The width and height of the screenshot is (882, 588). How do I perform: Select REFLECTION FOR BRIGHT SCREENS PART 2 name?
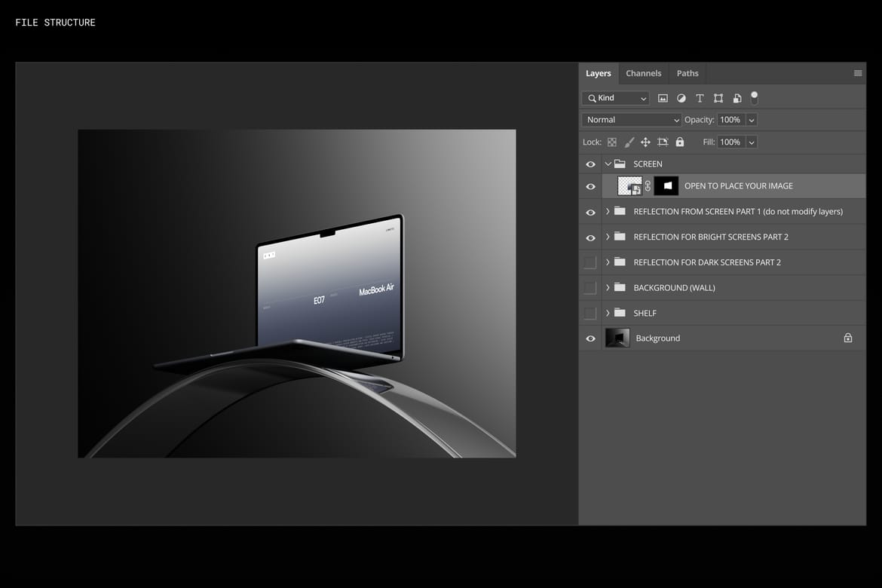tap(711, 237)
